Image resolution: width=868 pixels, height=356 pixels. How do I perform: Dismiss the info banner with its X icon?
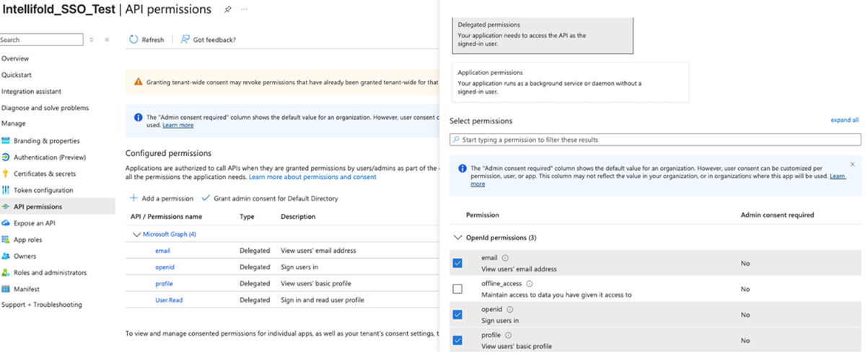click(852, 165)
